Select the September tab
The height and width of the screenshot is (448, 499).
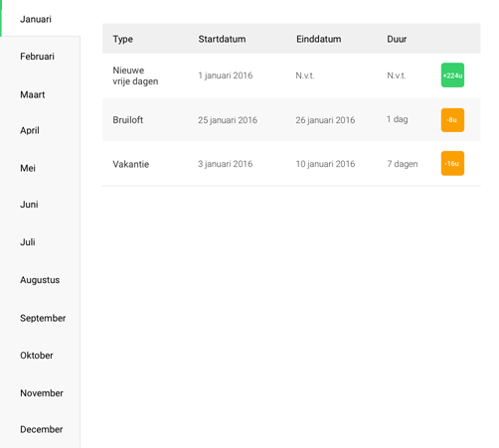[x=40, y=318]
